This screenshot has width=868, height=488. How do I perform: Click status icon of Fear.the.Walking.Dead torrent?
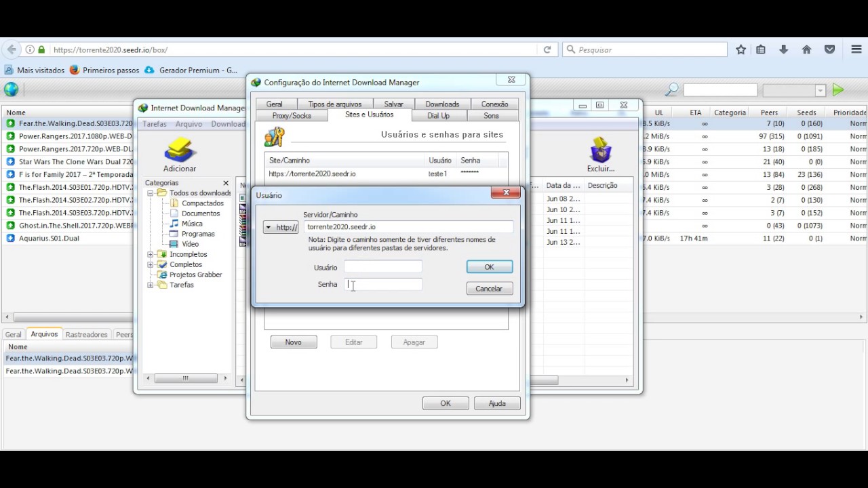pos(11,123)
